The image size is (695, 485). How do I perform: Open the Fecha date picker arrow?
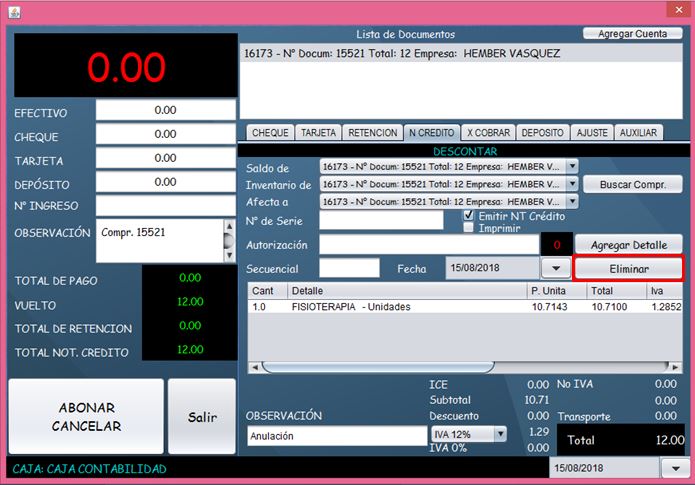pyautogui.click(x=554, y=268)
